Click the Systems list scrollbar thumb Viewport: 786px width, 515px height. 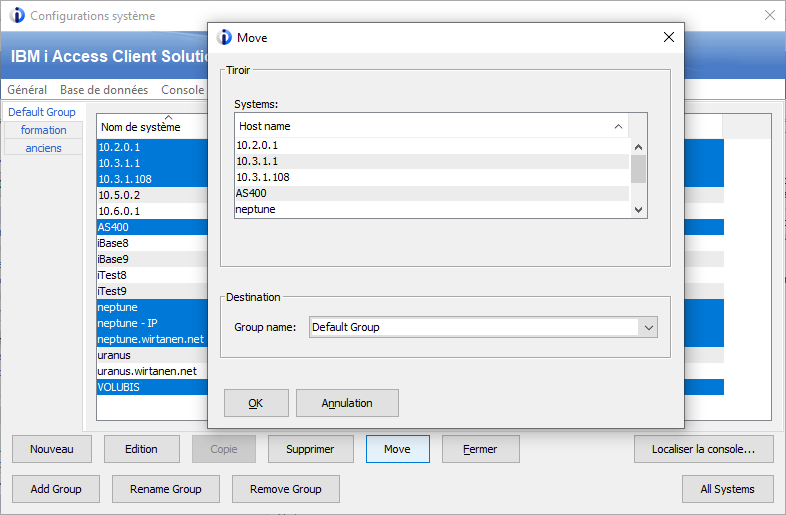click(638, 169)
